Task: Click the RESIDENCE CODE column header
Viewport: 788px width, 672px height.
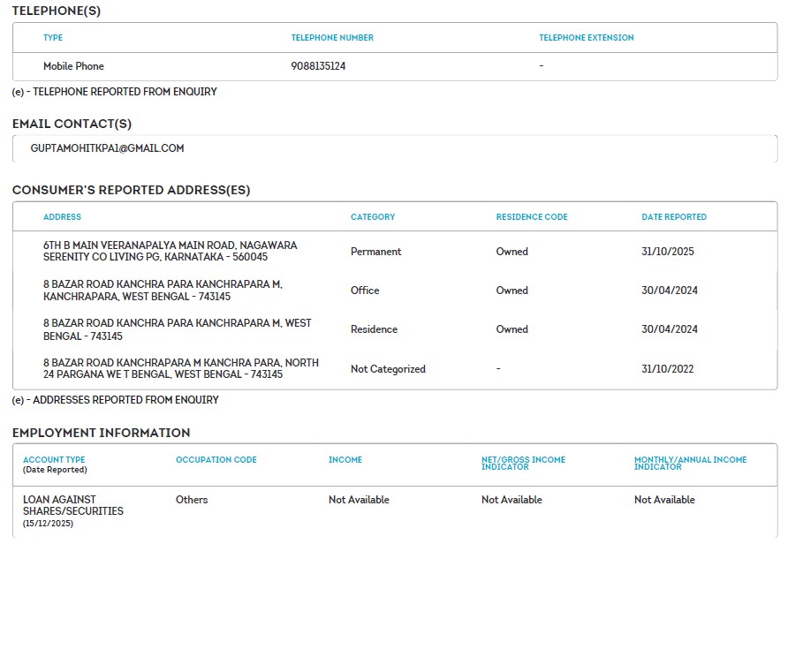Action: [x=531, y=217]
